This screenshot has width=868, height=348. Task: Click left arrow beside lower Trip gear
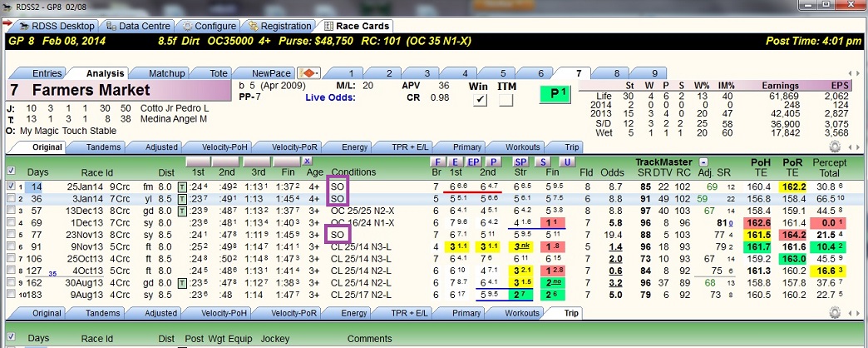851,313
